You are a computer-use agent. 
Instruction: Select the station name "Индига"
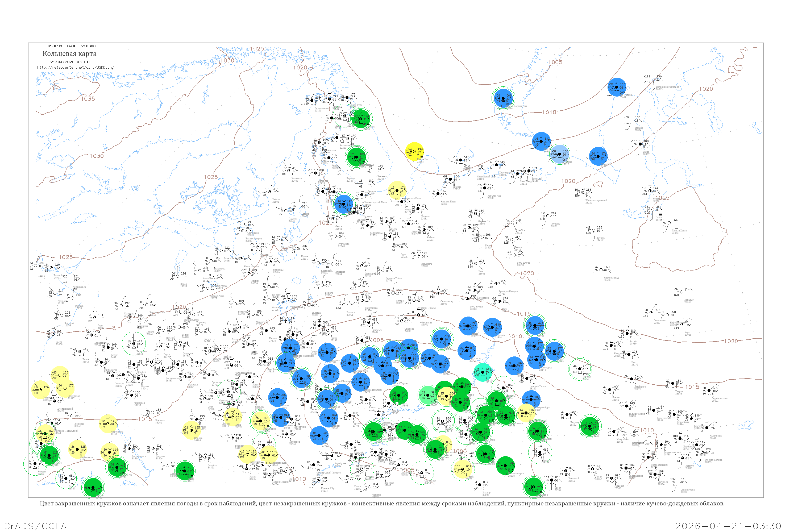457,187
